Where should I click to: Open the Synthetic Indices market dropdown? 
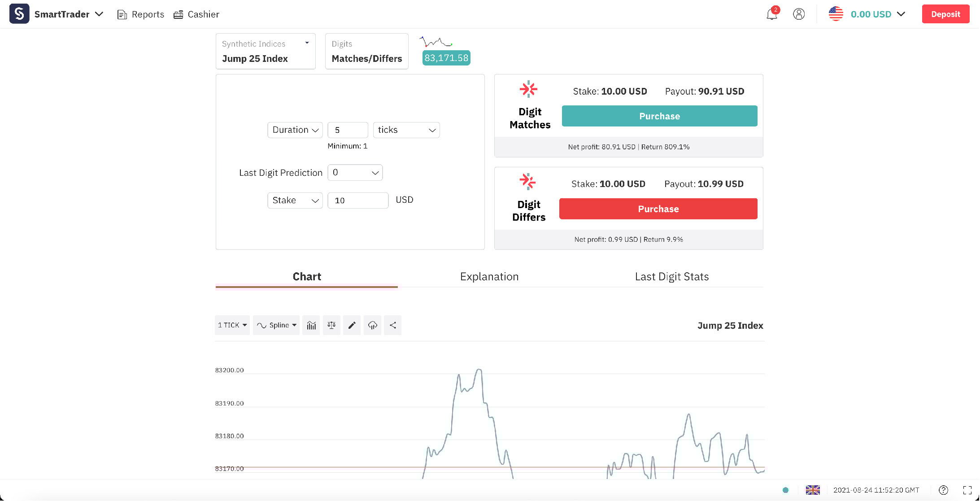click(x=265, y=51)
